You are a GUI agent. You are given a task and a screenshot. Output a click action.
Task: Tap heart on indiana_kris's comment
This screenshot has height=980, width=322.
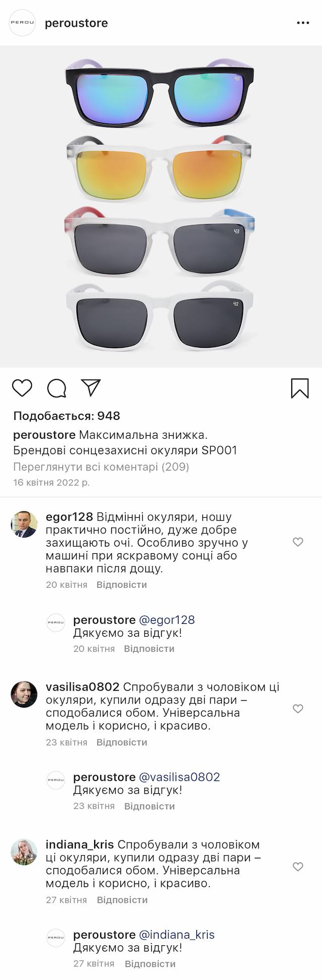(298, 866)
